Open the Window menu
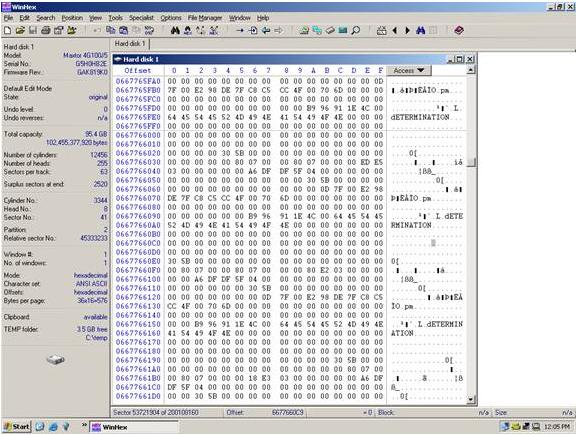This screenshot has width=577, height=435. tap(240, 18)
